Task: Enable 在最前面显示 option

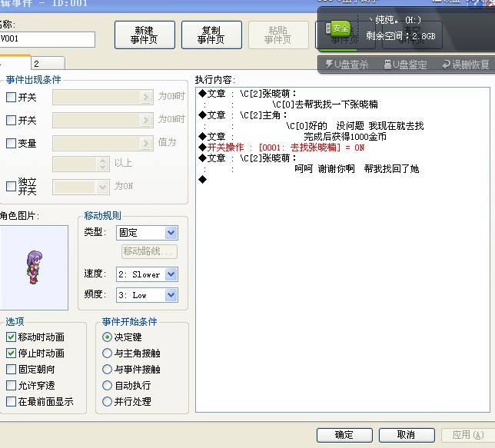Action: [11, 402]
